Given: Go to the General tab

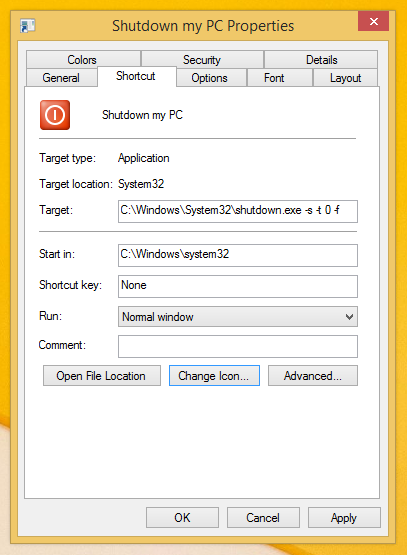Looking at the screenshot, I should pyautogui.click(x=61, y=78).
